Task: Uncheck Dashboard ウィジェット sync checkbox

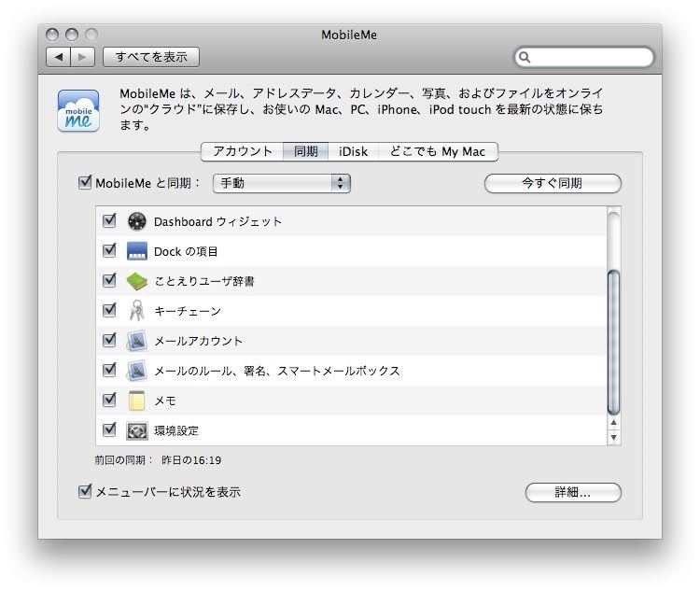Action: (x=109, y=220)
